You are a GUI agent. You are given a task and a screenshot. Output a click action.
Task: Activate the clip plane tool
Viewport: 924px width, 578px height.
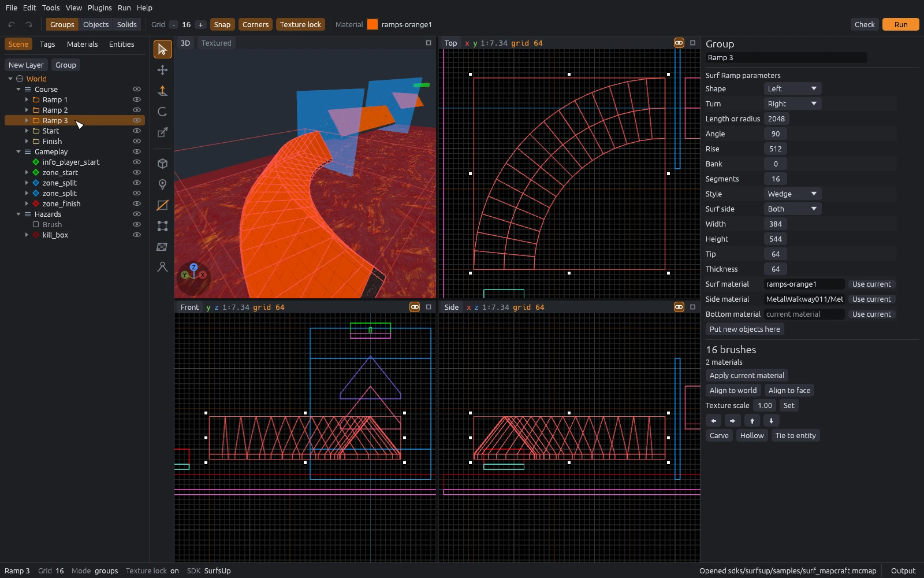coord(162,205)
